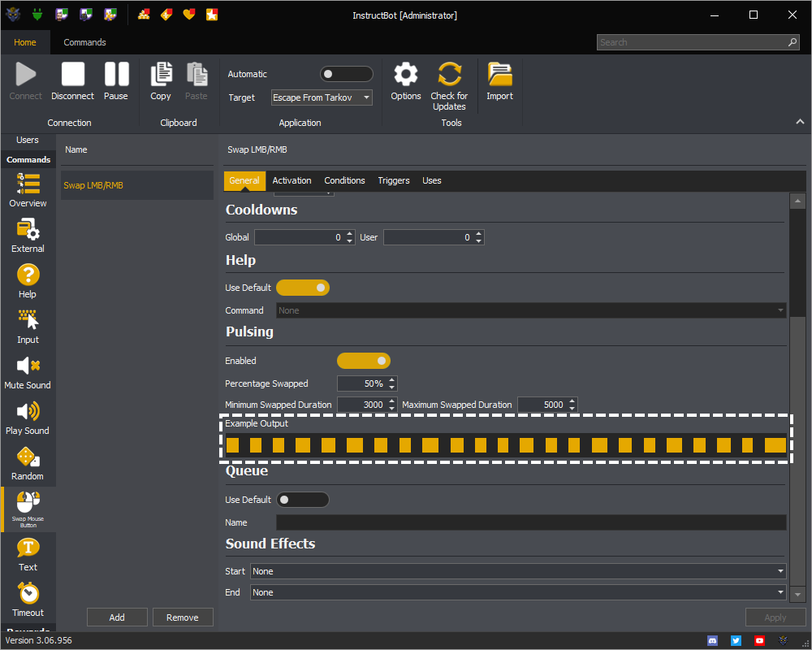This screenshot has width=812, height=650.
Task: Open the Help Command dropdown
Action: point(531,310)
